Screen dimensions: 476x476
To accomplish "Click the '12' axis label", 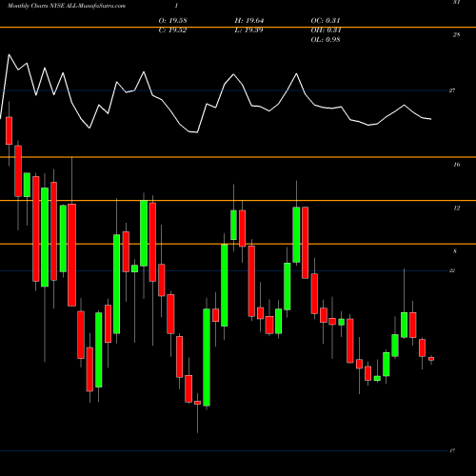I will [457, 208].
